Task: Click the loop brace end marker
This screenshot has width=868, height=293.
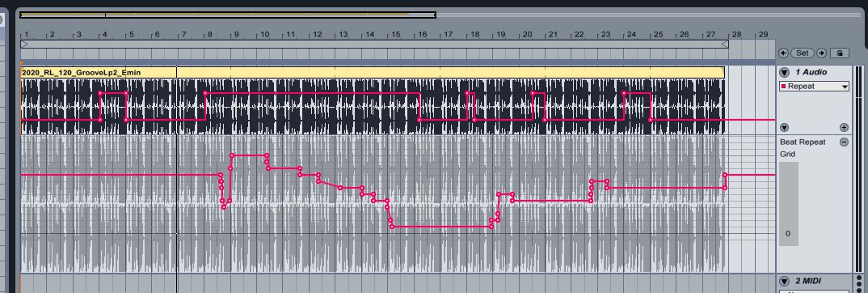Action: [725, 44]
